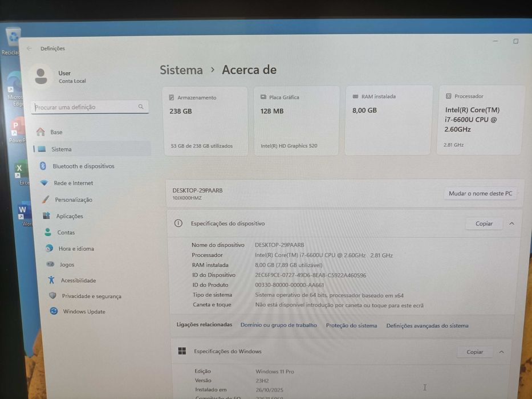
Task: Open Jogos gamepad icon
Action: point(50,264)
